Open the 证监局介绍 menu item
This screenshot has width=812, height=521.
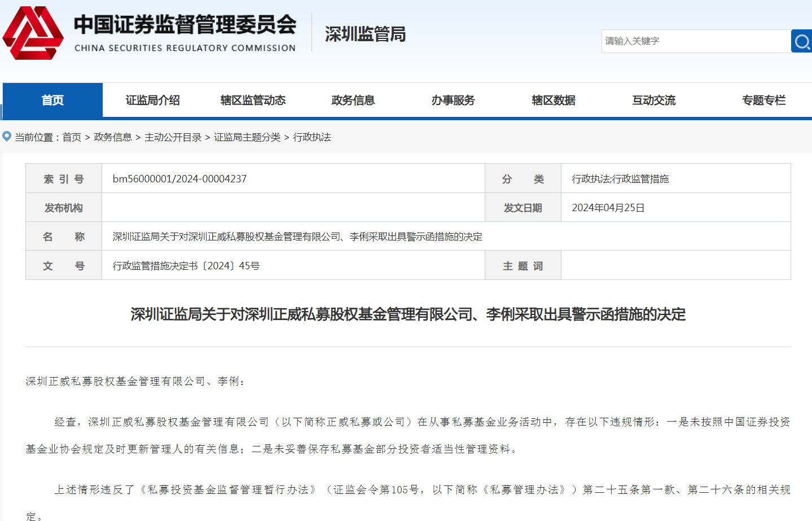point(152,100)
